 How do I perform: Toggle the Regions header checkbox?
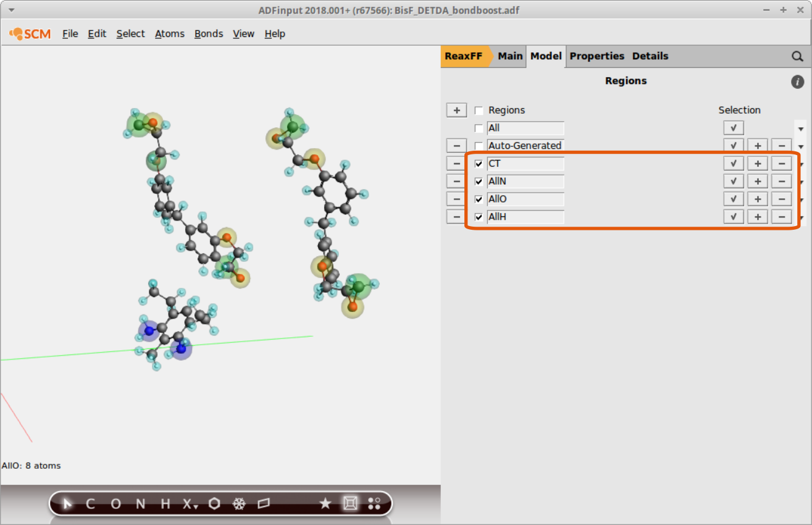(x=479, y=111)
